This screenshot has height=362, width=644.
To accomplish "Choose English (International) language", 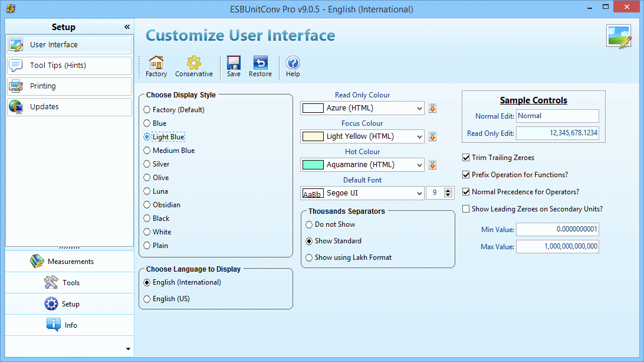I will pyautogui.click(x=182, y=283).
